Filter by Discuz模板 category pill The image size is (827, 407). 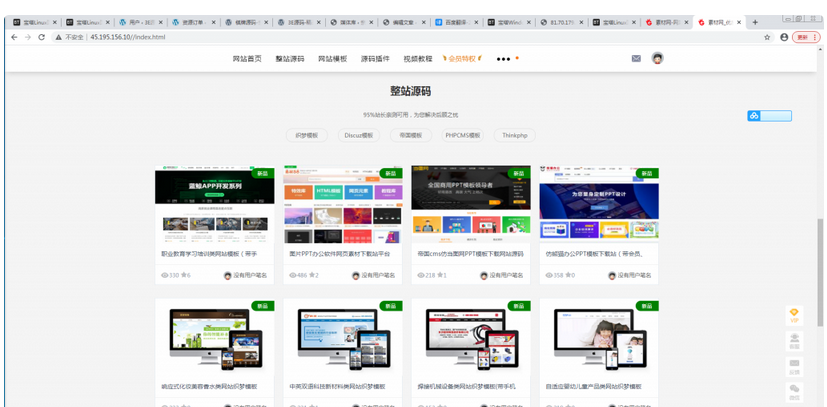[x=359, y=135]
